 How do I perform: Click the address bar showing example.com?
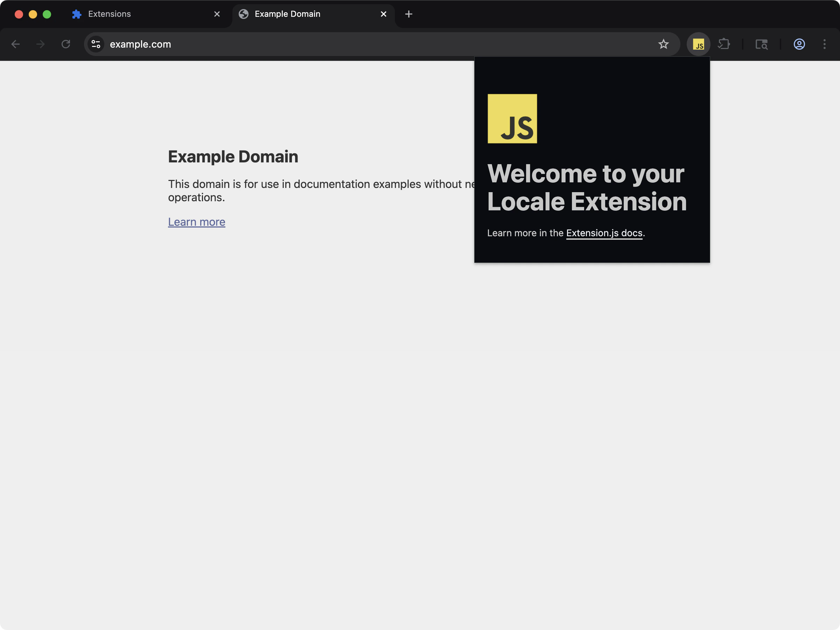pyautogui.click(x=140, y=44)
